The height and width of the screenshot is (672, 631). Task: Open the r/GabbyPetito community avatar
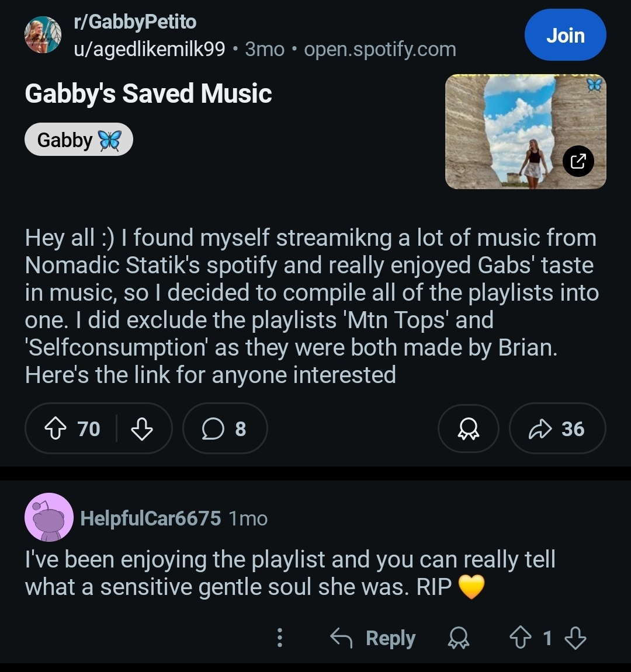(x=43, y=35)
